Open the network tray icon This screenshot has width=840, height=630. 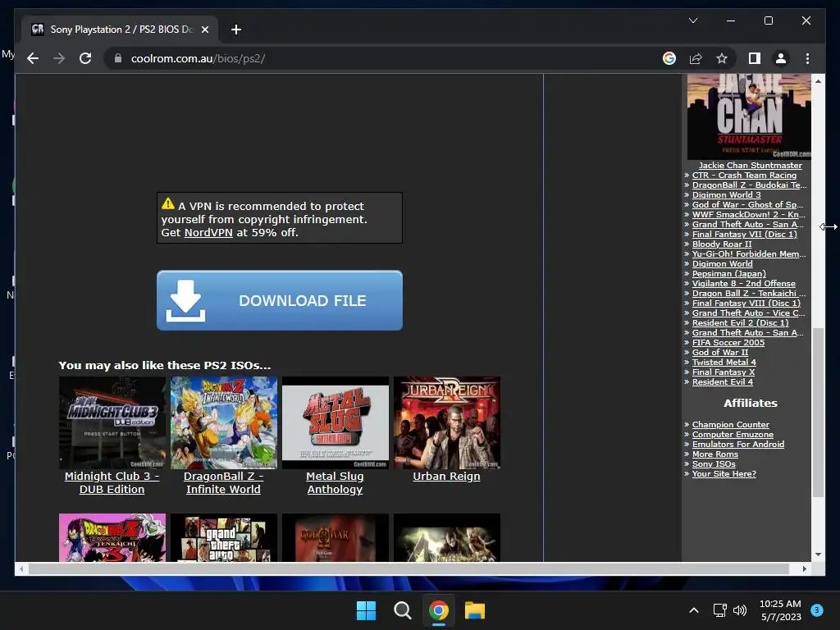coord(719,610)
